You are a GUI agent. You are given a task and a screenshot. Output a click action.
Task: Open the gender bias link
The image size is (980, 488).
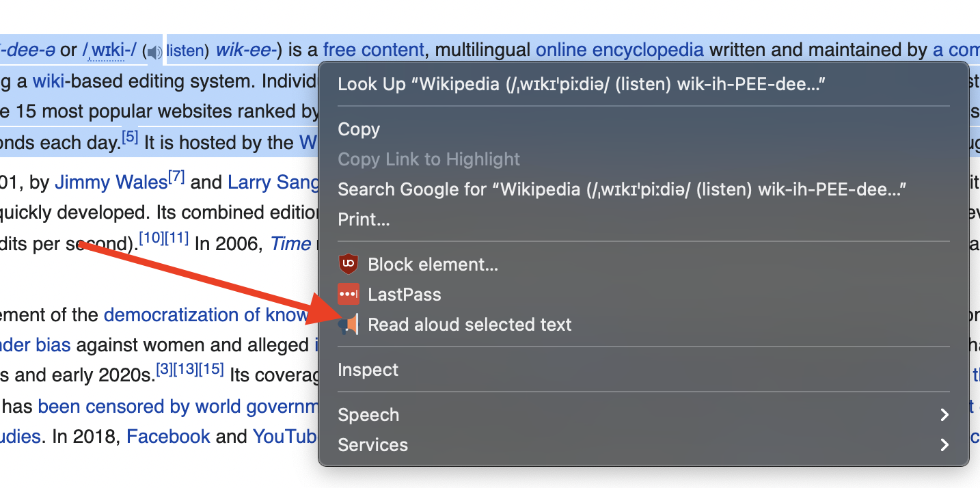pyautogui.click(x=36, y=345)
